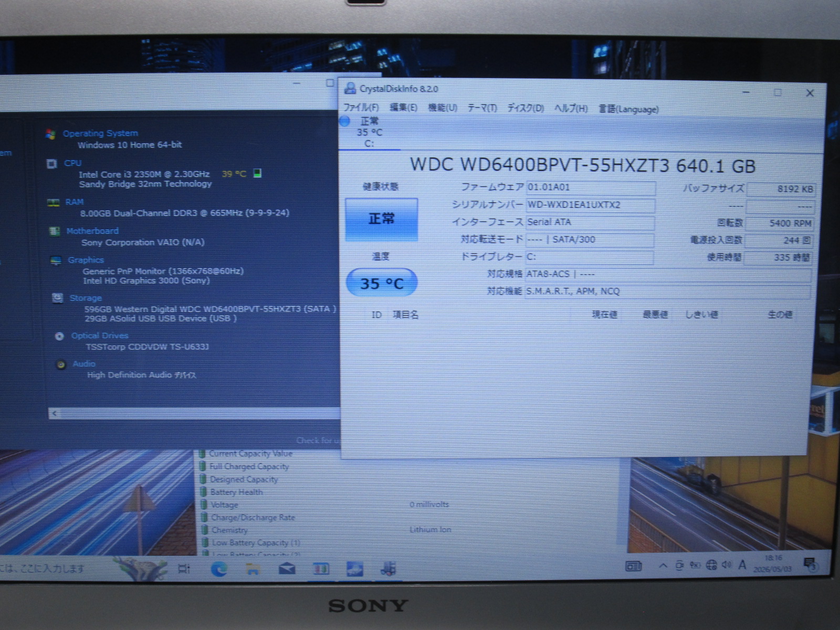The image size is (840, 630).
Task: Click the blue 正常 health status button
Action: point(382,219)
